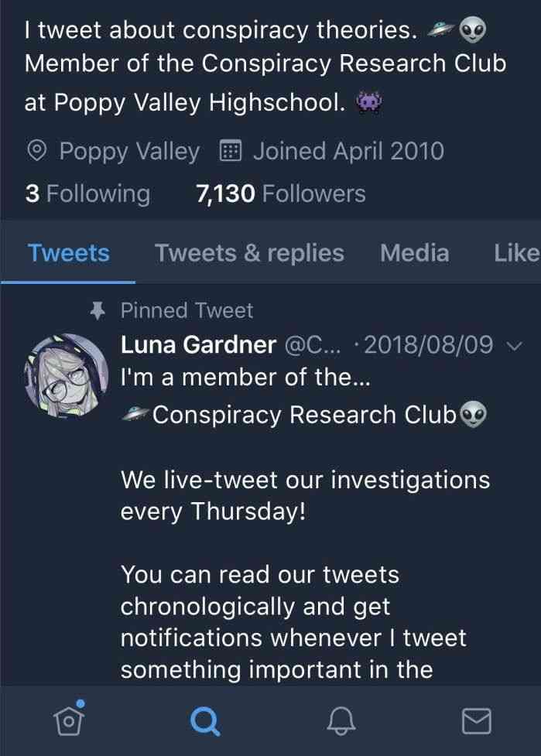
Task: View the 7,130 Followers list
Action: 280,193
